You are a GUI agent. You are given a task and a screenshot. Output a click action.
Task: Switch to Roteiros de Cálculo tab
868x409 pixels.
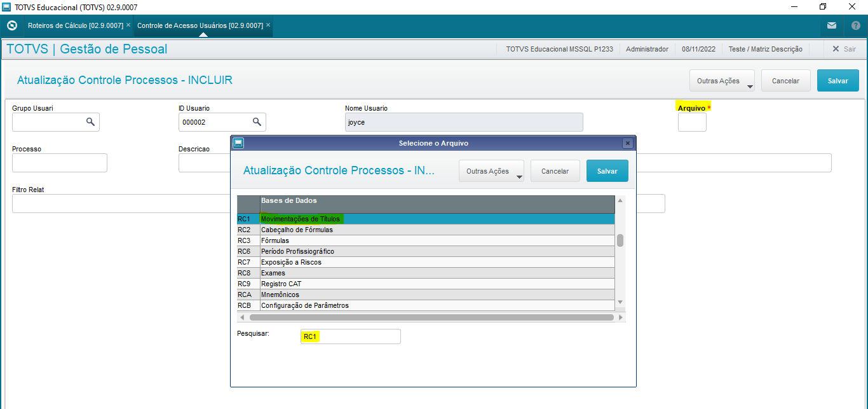coord(75,25)
